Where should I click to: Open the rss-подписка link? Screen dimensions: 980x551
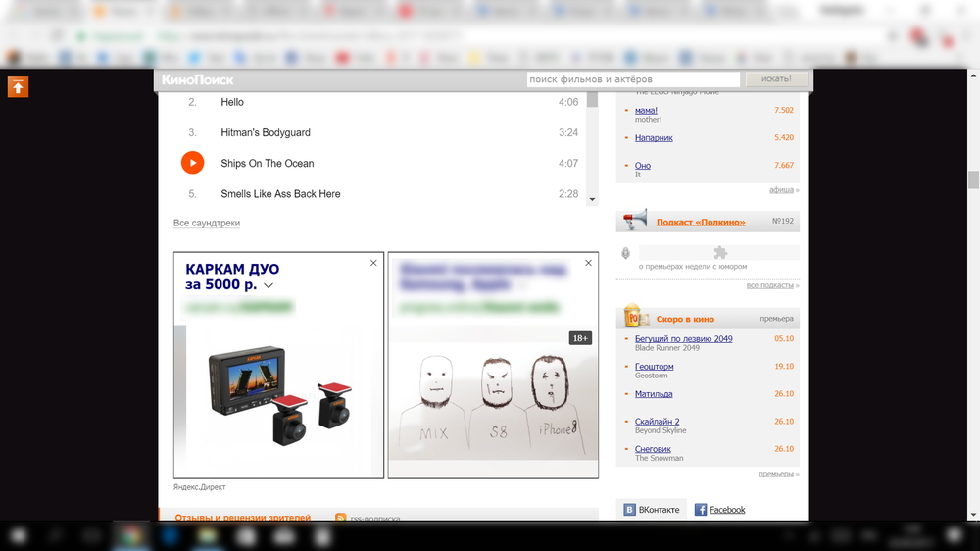[375, 518]
